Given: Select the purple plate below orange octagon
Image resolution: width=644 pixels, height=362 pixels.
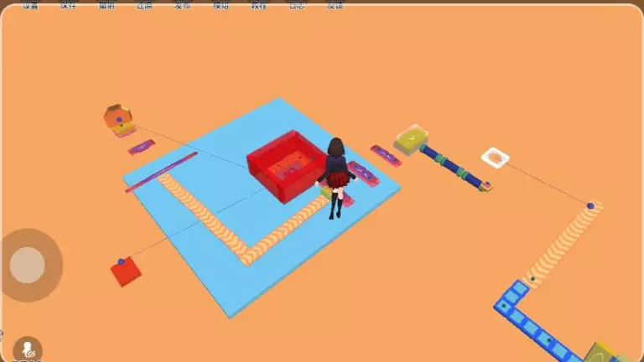Looking at the screenshot, I should [141, 147].
